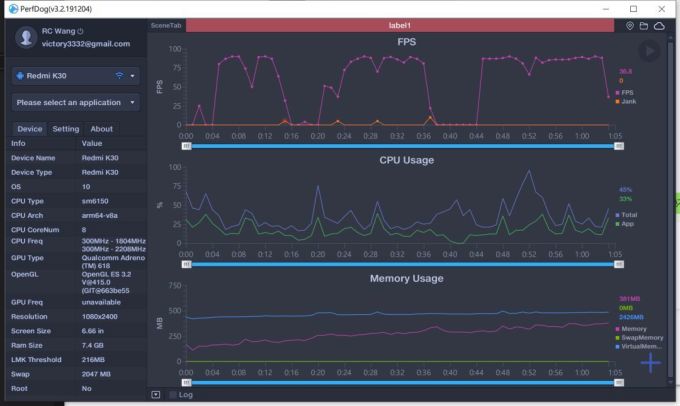The height and width of the screenshot is (406, 680).
Task: Switch to the Device tab
Action: coord(29,129)
